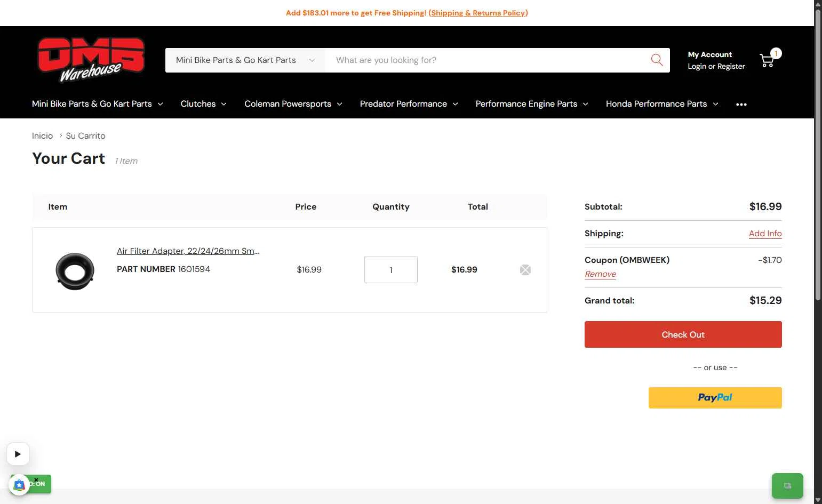Screen dimensions: 822x504
Task: Click Login or Register
Action: click(x=716, y=66)
